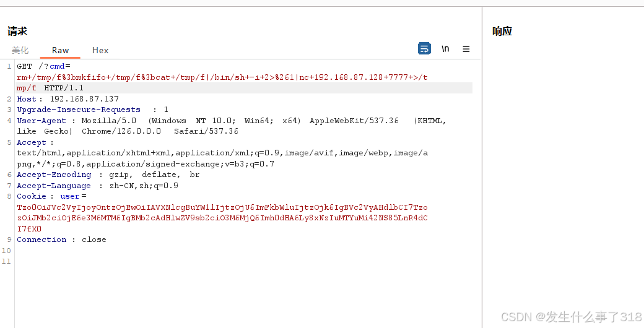Viewport: 644px width, 328px height.
Task: Open the Hex tab
Action: point(100,50)
